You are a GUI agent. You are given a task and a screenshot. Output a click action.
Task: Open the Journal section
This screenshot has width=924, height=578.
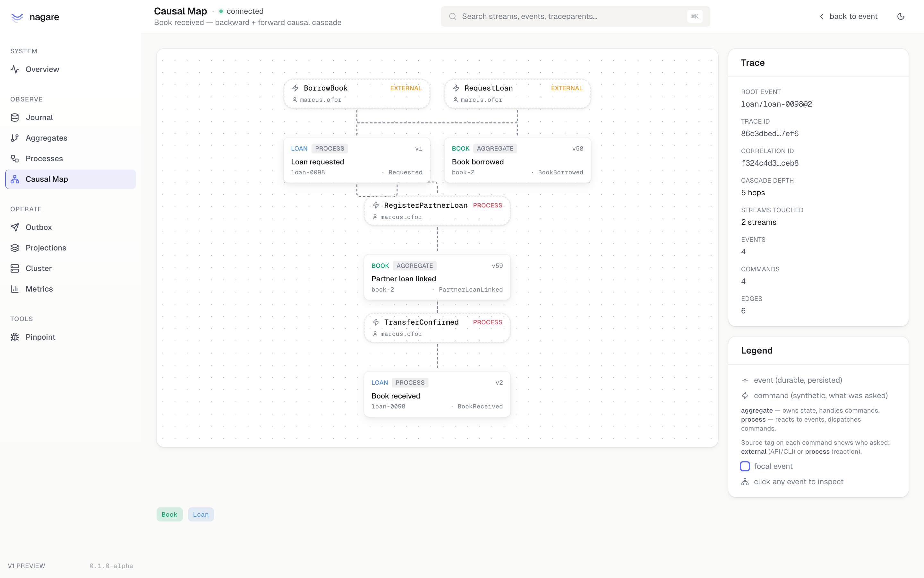pyautogui.click(x=71, y=117)
